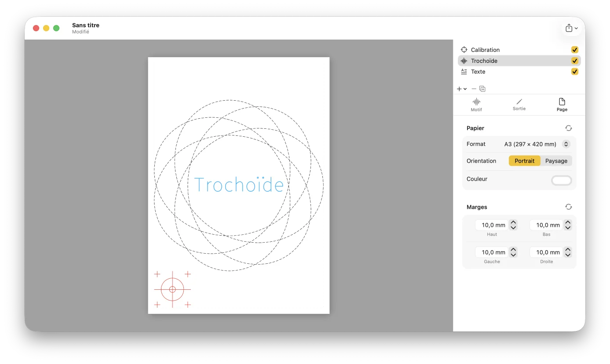610x364 pixels.
Task: Switch to the Sortie tab
Action: (x=519, y=105)
